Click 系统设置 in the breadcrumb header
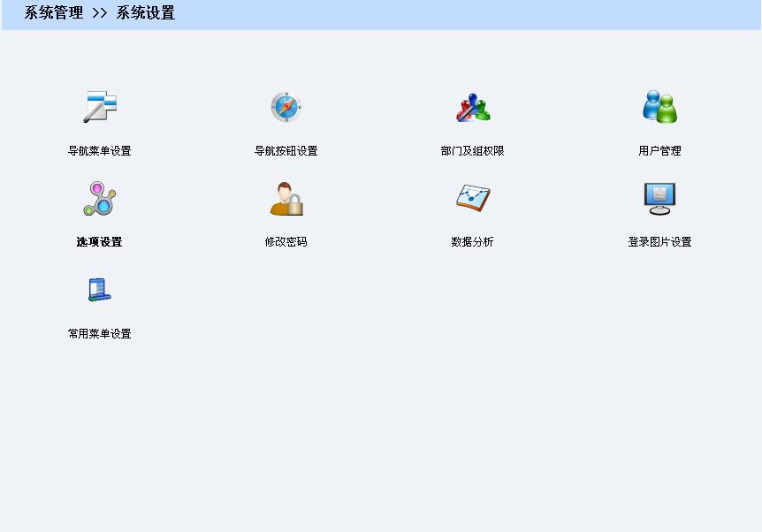 [146, 13]
